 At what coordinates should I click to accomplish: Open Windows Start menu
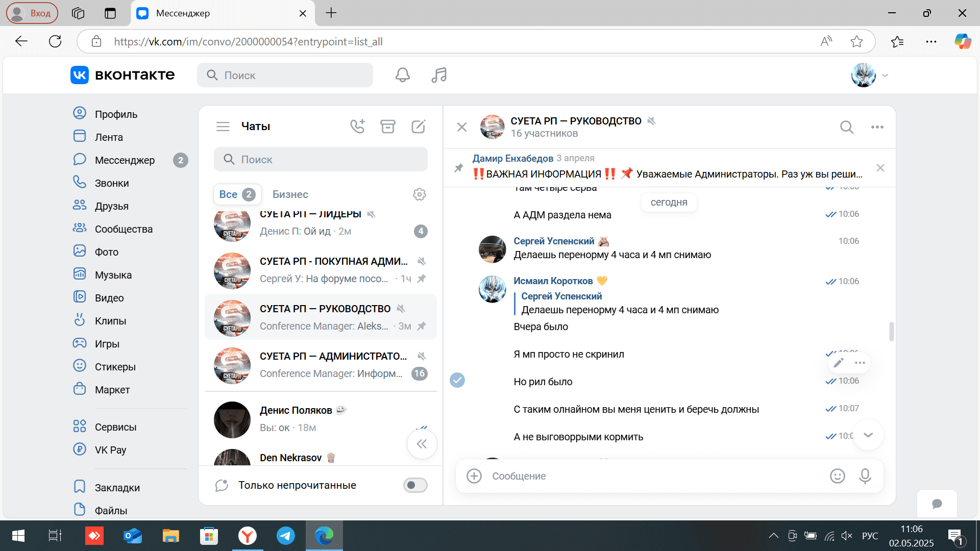click(x=18, y=536)
